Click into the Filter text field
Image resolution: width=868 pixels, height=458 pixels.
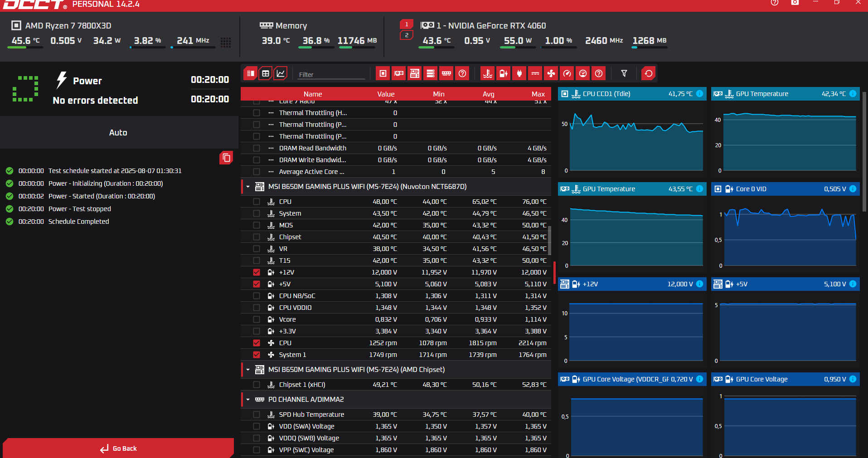pos(331,74)
